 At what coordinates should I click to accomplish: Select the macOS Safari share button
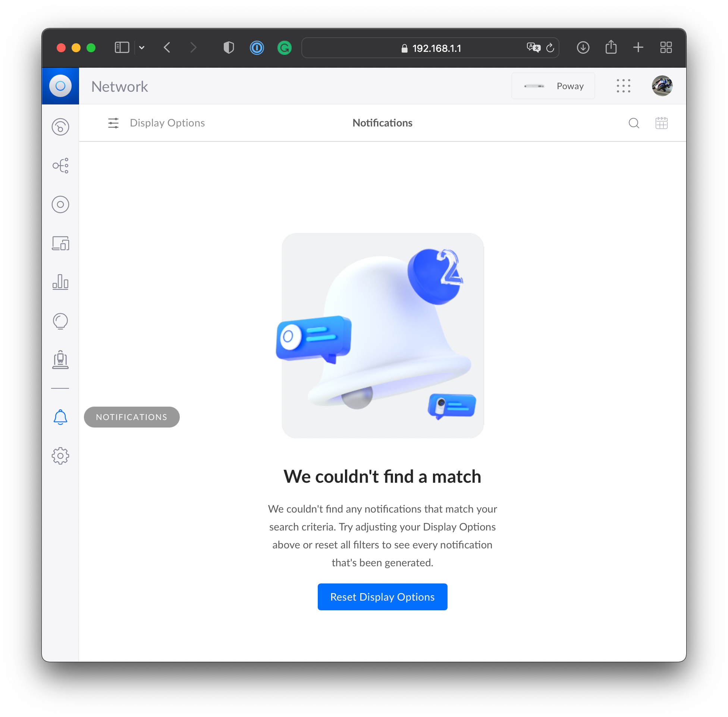click(x=611, y=48)
